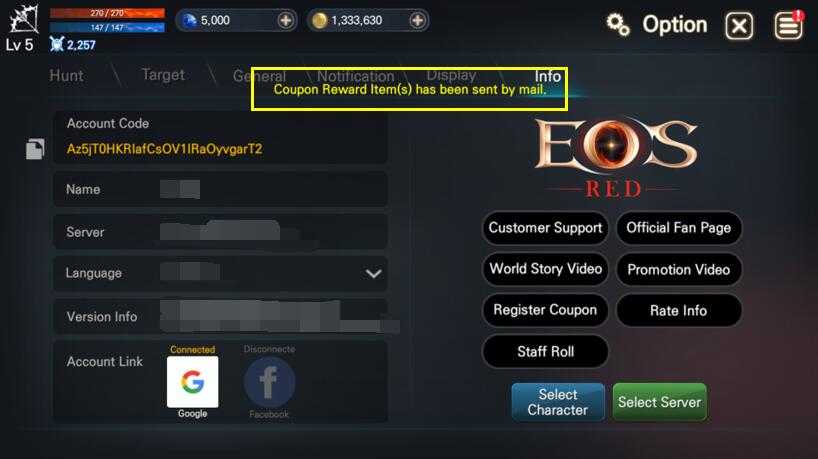
Task: Open the hamburger menu with notification badge
Action: (788, 25)
